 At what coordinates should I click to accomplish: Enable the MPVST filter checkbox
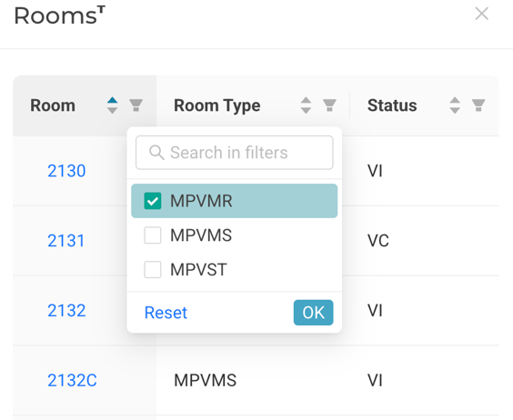click(x=153, y=269)
